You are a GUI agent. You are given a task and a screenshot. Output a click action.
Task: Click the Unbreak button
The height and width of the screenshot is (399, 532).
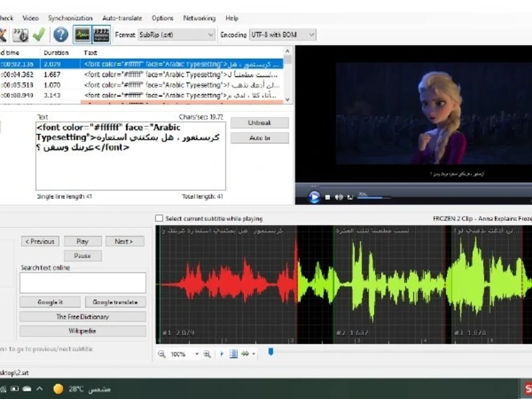[x=260, y=123]
